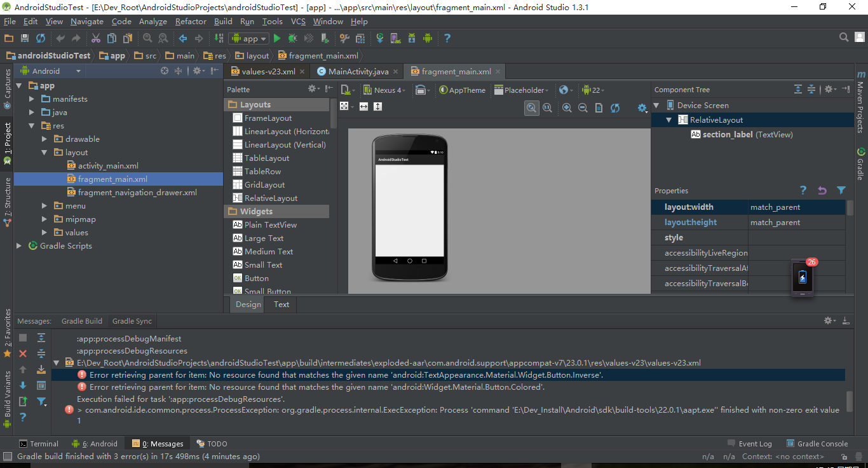The height and width of the screenshot is (468, 868).
Task: Zoom in on the design preview
Action: (x=567, y=108)
